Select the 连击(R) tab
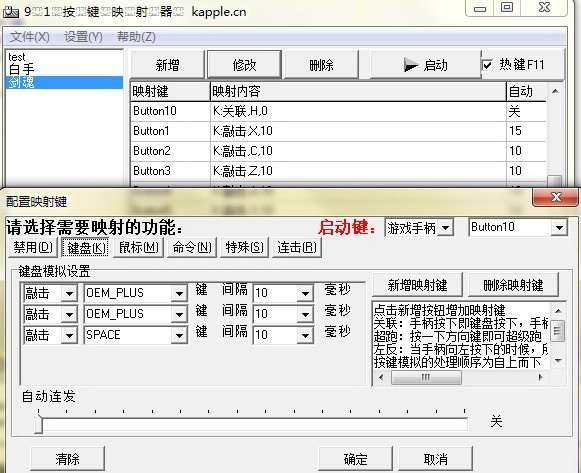This screenshot has height=473, width=581. tap(297, 248)
